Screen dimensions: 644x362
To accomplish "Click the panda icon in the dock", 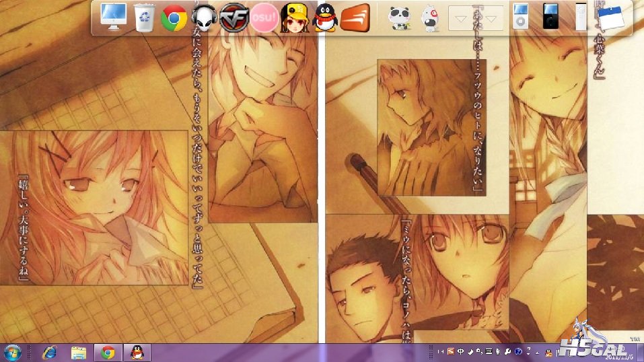I will [400, 17].
